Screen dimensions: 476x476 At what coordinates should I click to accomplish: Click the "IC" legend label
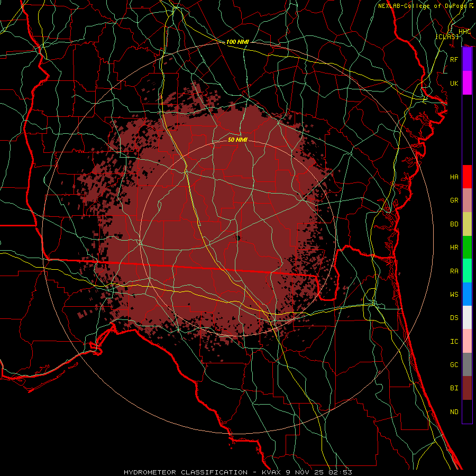point(454,341)
